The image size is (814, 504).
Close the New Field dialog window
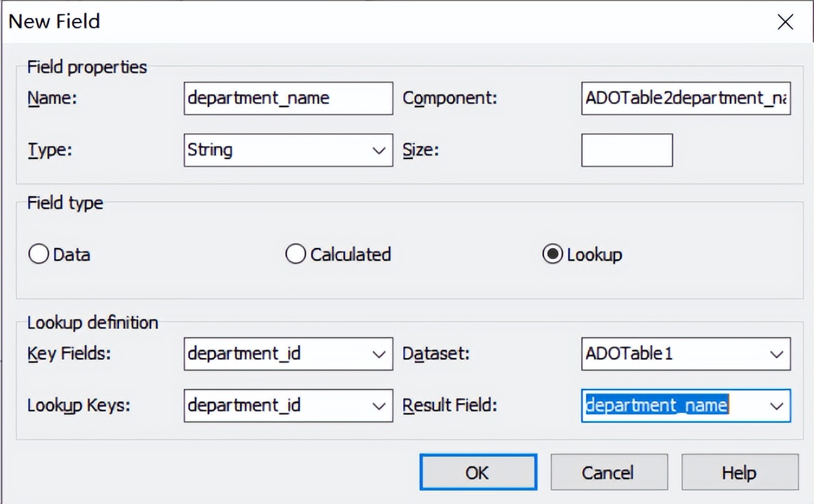(x=785, y=23)
